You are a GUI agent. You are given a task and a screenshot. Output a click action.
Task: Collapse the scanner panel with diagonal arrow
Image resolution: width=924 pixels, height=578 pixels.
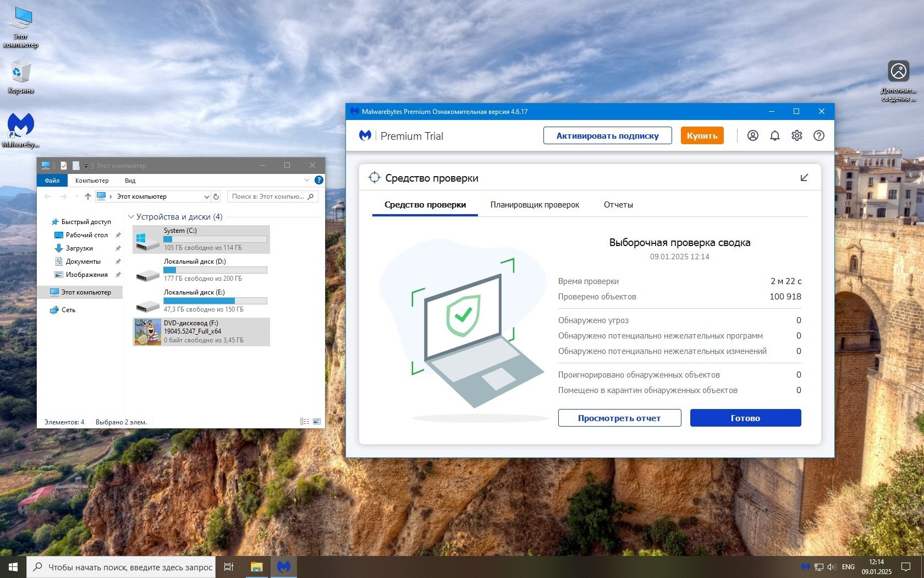tap(804, 177)
